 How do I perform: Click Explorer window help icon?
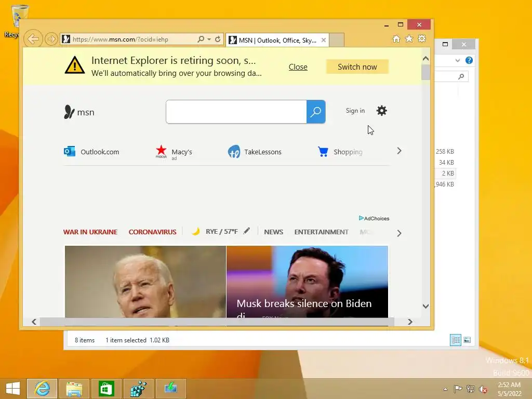tap(469, 60)
